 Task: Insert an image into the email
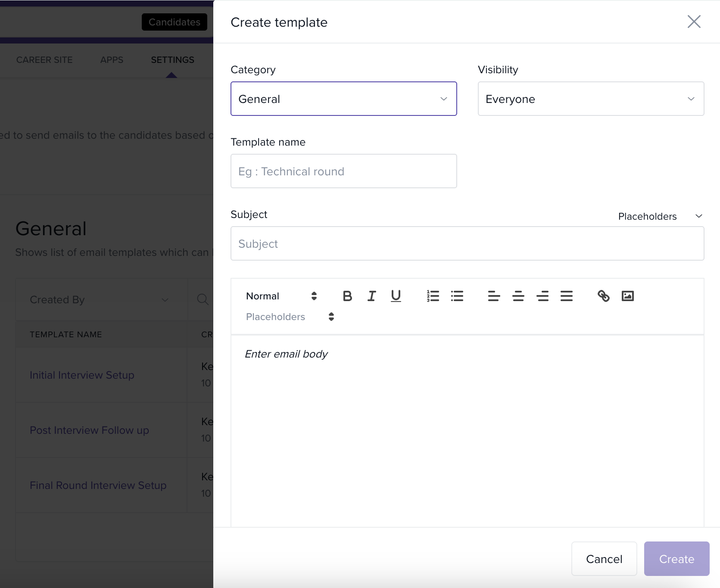tap(627, 296)
